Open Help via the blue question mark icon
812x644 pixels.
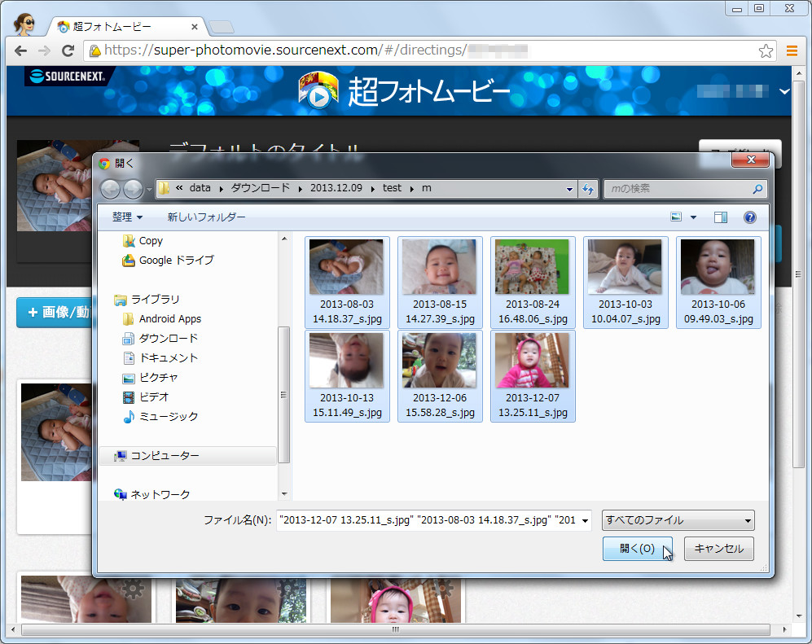click(x=749, y=217)
